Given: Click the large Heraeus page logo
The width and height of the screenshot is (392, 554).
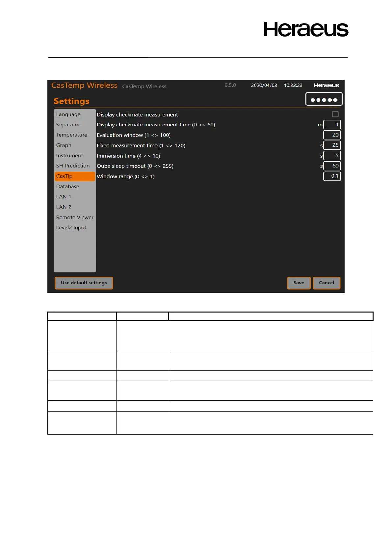Looking at the screenshot, I should coord(306,29).
